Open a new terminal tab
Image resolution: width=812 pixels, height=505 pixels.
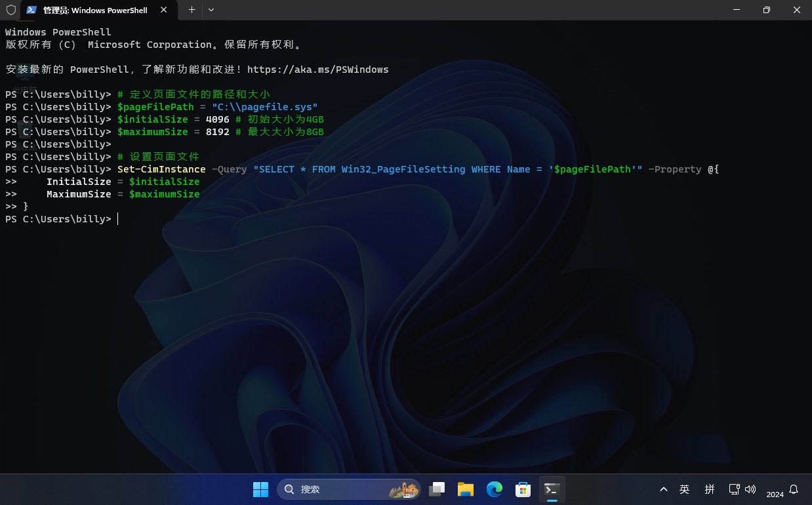192,10
